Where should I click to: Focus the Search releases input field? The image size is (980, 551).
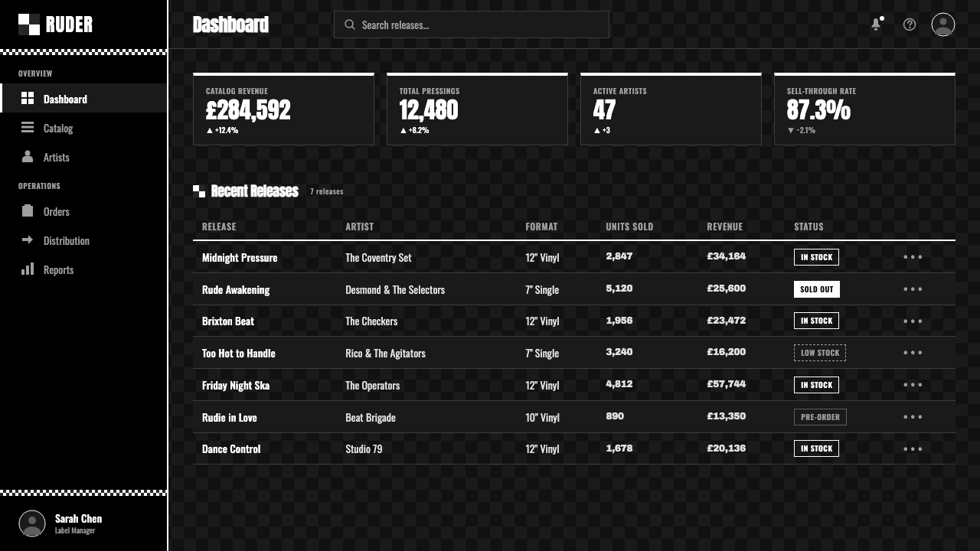coord(472,24)
